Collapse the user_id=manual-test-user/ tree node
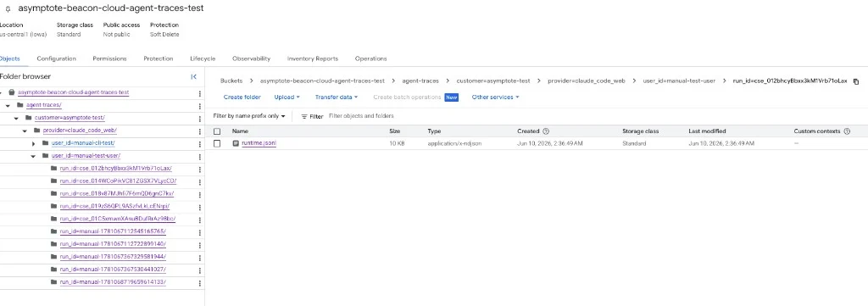Screen dimensions: 868x306 tap(33, 156)
